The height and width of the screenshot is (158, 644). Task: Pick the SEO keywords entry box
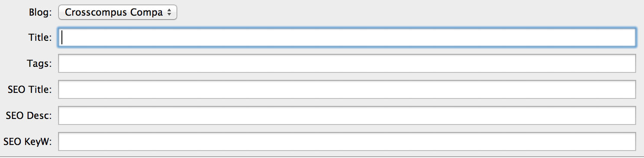click(x=347, y=142)
